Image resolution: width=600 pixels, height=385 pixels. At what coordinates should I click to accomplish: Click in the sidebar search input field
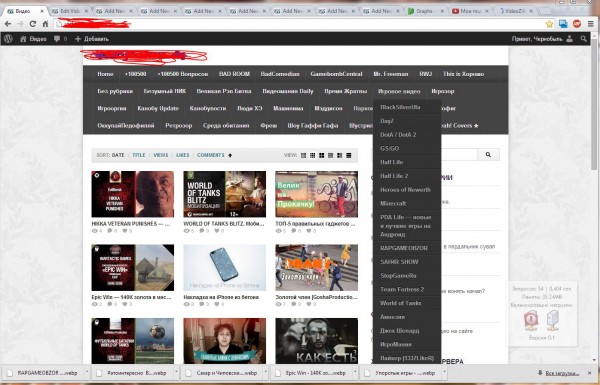(x=458, y=155)
